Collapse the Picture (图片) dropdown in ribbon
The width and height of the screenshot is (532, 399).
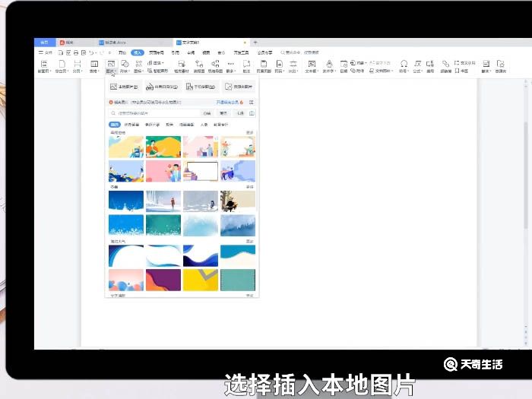[111, 67]
